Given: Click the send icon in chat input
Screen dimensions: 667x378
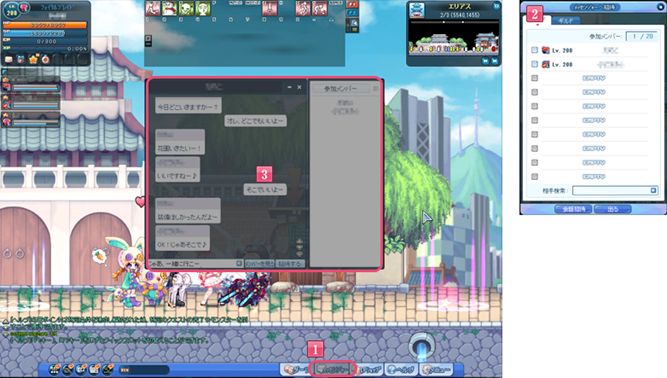Looking at the screenshot, I should 239,264.
